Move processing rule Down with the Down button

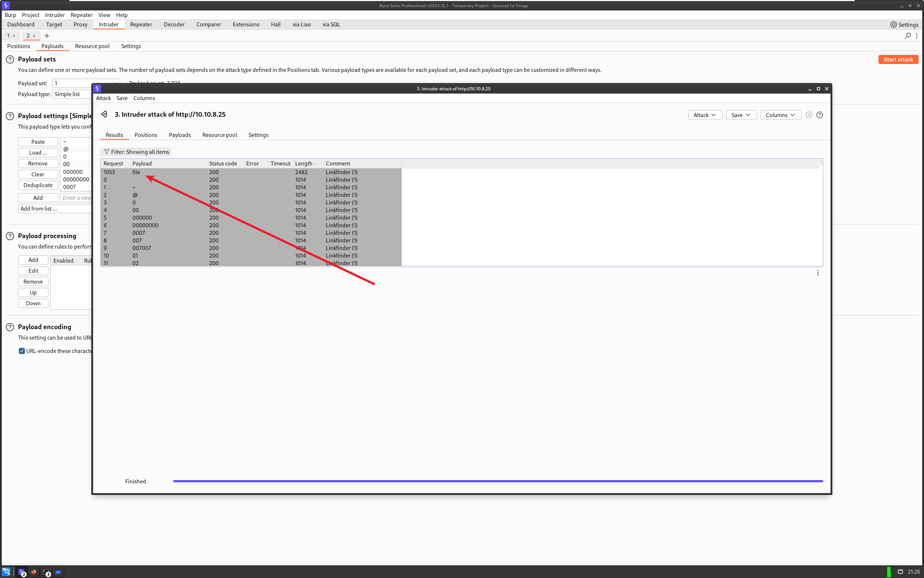[x=33, y=303]
